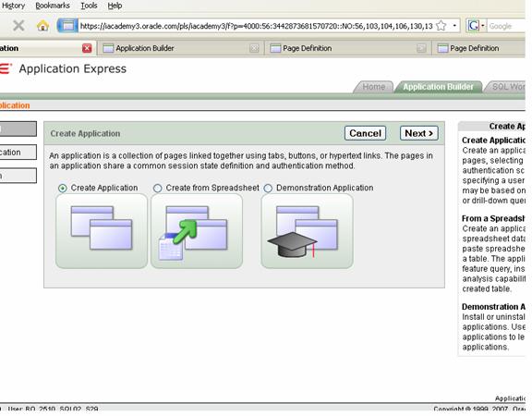The width and height of the screenshot is (532, 416).
Task: Click the Create Application windows thumbnail
Action: [102, 231]
